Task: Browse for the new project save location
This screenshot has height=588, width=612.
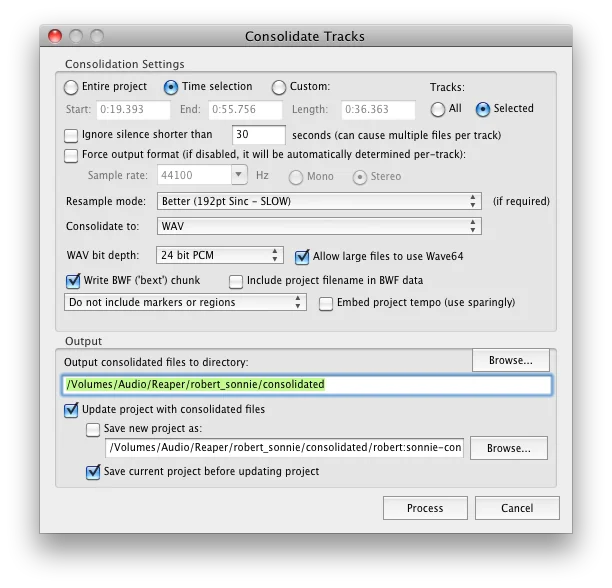Action: coord(509,448)
